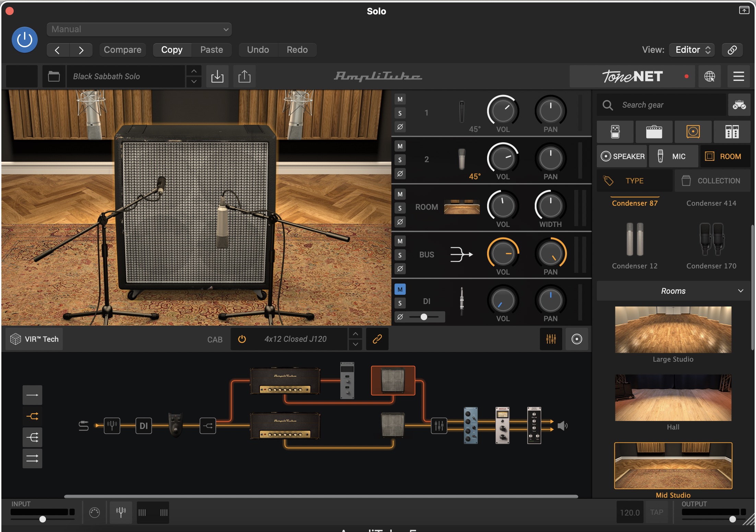Solo mic channel 1

coord(400,113)
